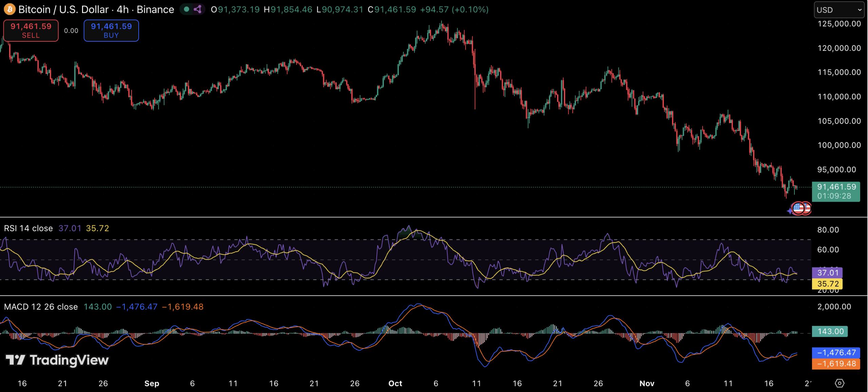Click the orange Bitcoin logo icon
This screenshot has width=868, height=392.
(x=9, y=9)
